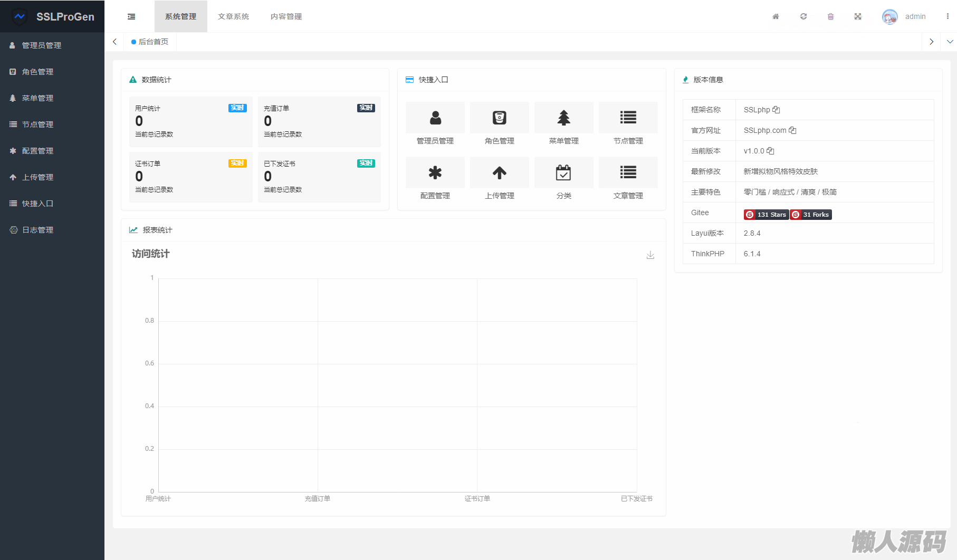Click the 131 Stars Gitee badge
Screen dimensions: 957x560
[x=766, y=215]
